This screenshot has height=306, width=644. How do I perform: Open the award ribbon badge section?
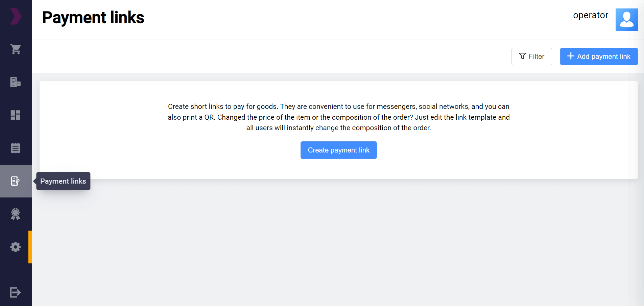[16, 214]
